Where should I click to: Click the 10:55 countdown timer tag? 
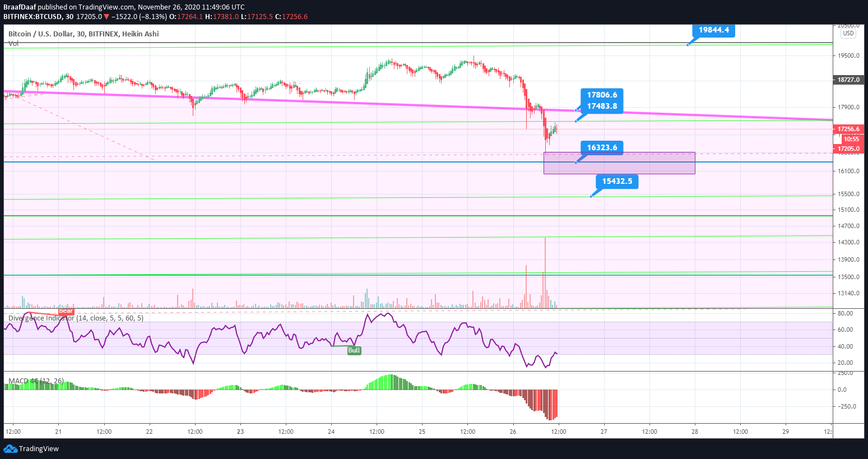tap(851, 140)
